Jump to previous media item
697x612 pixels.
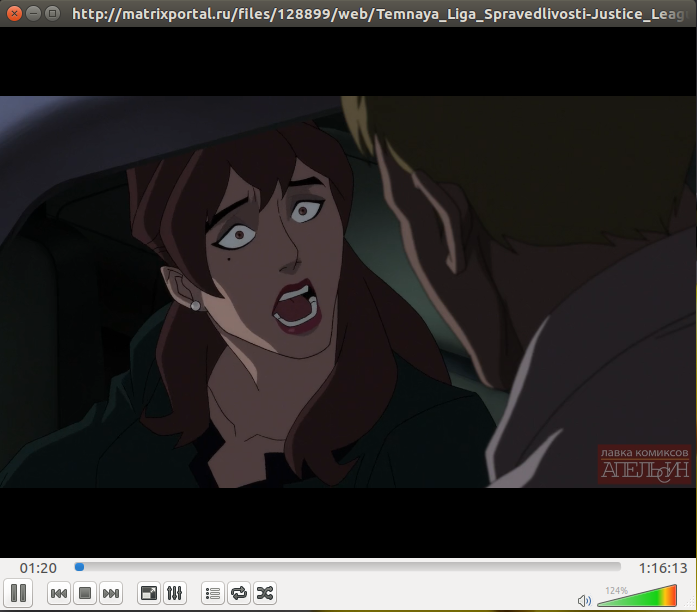pos(59,593)
